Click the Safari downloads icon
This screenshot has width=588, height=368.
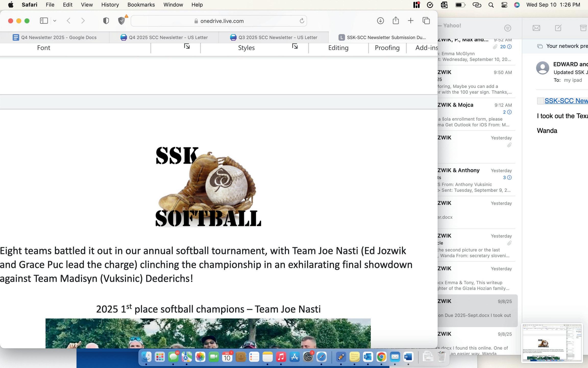(x=380, y=21)
